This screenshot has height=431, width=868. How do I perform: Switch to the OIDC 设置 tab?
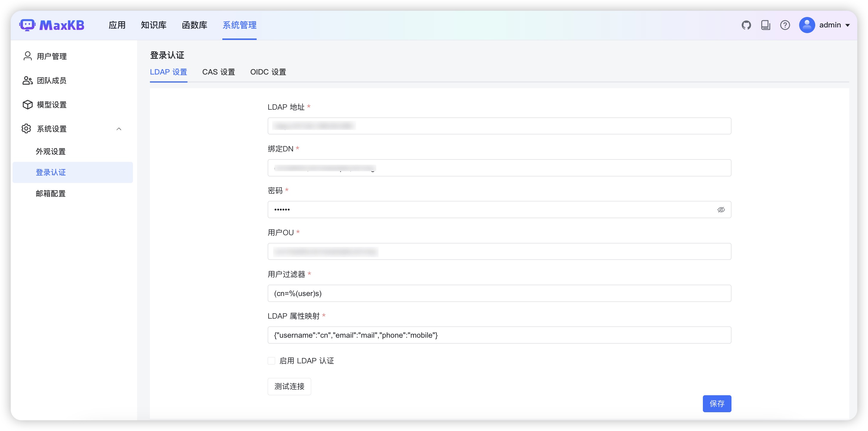tap(268, 72)
